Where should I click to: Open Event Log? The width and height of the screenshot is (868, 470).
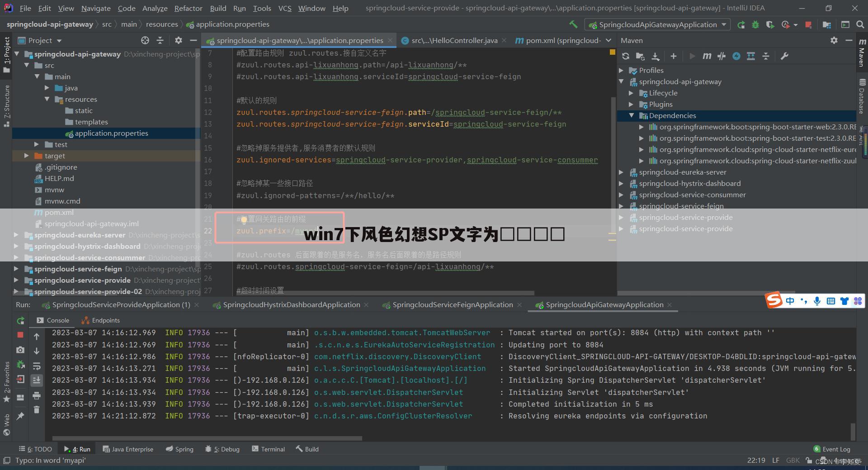tap(832, 449)
